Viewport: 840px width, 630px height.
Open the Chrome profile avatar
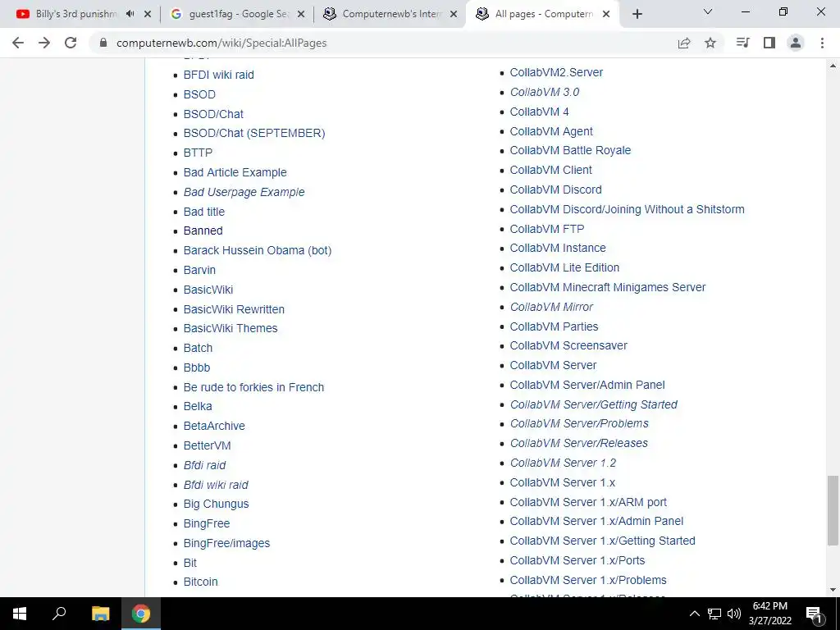(x=796, y=43)
